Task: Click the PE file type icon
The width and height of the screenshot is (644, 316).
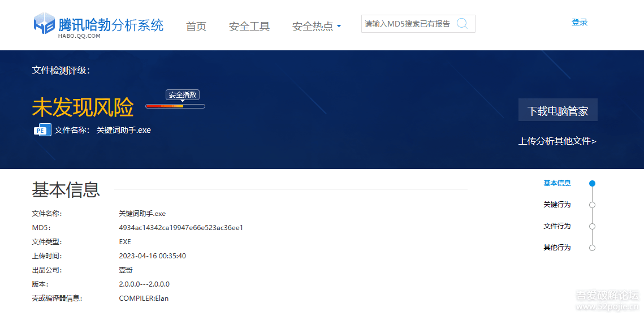Action: point(42,129)
